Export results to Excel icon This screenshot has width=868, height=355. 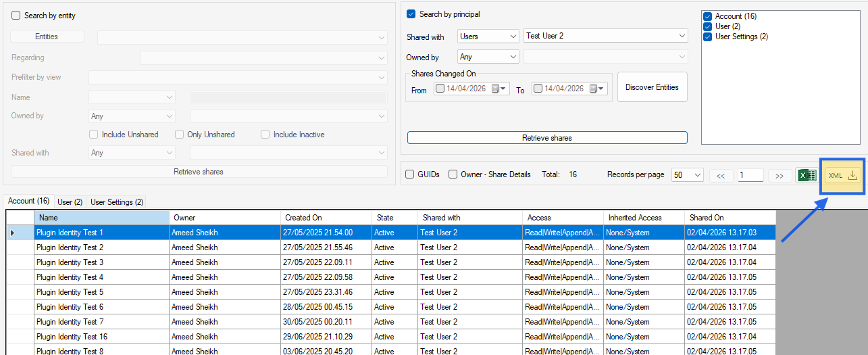(x=807, y=175)
